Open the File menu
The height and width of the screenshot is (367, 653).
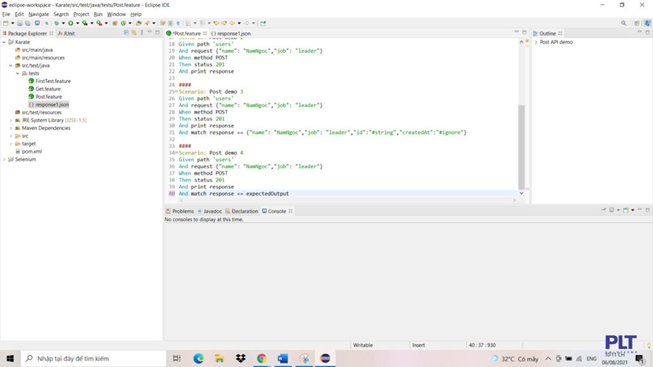(x=6, y=14)
